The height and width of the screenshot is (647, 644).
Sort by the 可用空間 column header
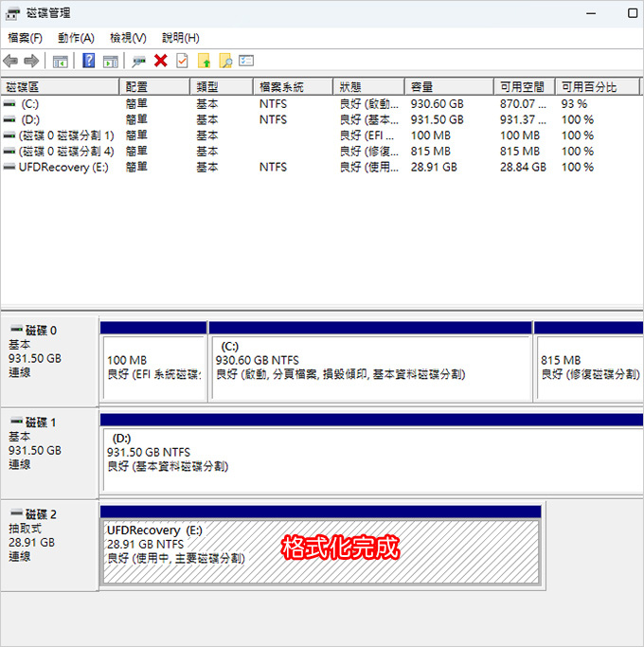[525, 87]
